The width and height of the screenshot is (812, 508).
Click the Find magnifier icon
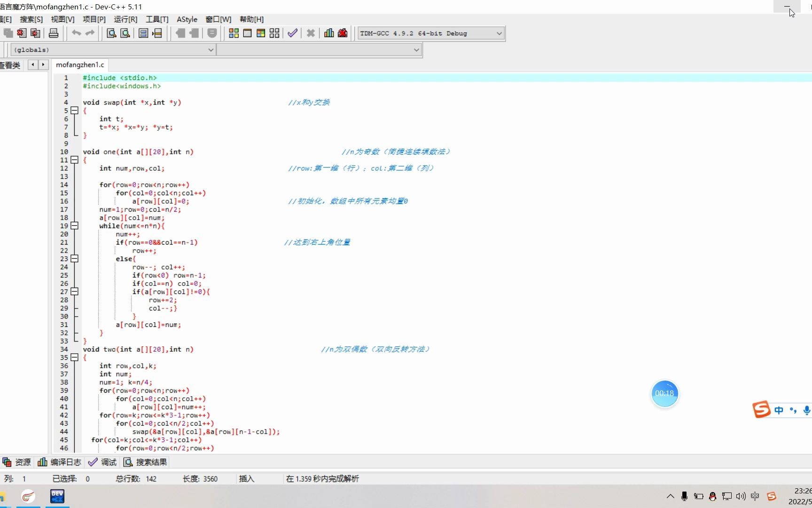[x=111, y=33]
